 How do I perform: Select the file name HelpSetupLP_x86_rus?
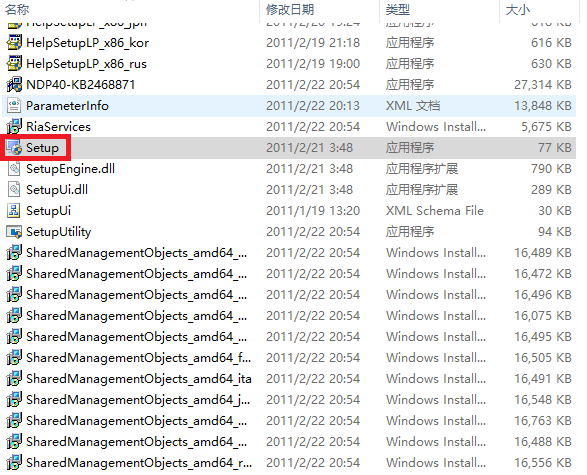[x=86, y=64]
